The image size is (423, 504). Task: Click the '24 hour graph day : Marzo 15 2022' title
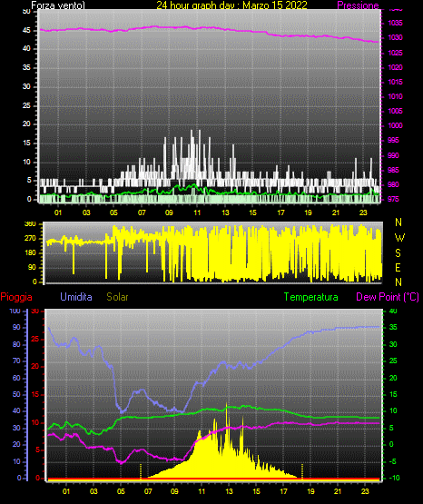click(231, 5)
